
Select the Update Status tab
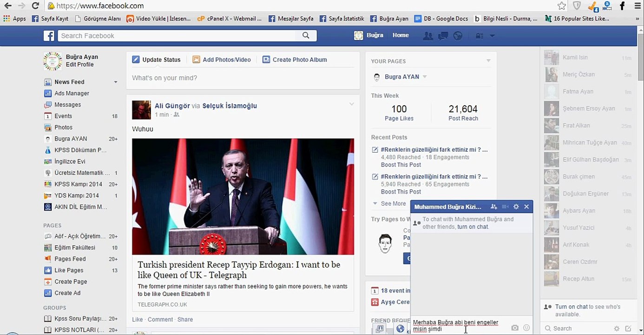coord(156,60)
